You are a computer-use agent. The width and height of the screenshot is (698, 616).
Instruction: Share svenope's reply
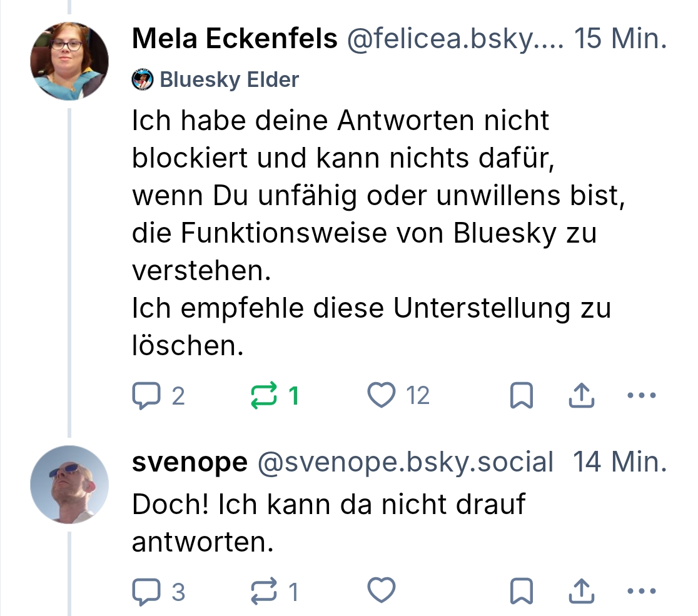(582, 591)
